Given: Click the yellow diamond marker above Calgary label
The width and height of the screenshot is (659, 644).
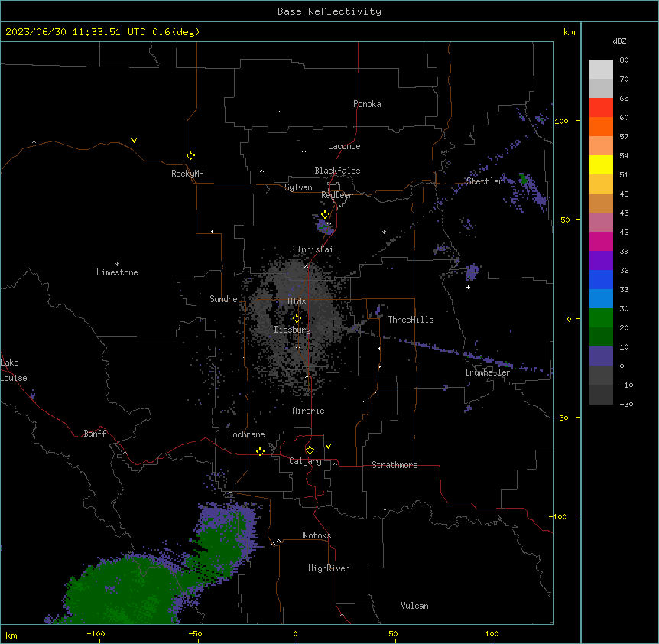Looking at the screenshot, I should (310, 450).
